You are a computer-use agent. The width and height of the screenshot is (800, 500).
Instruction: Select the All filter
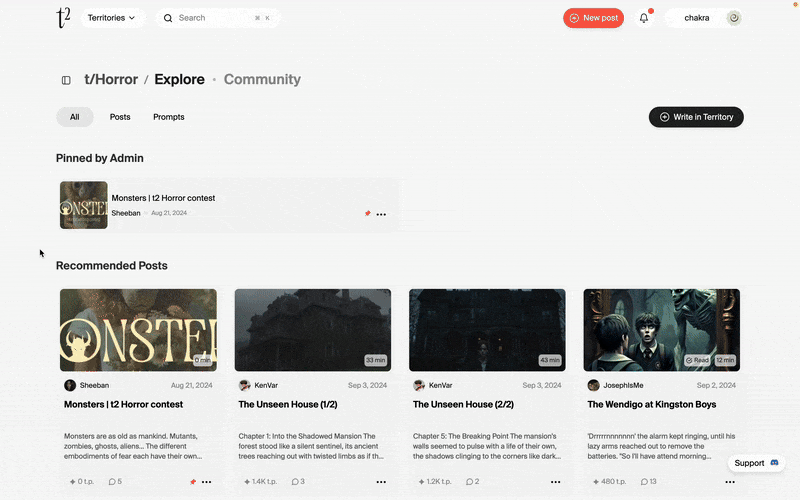74,117
